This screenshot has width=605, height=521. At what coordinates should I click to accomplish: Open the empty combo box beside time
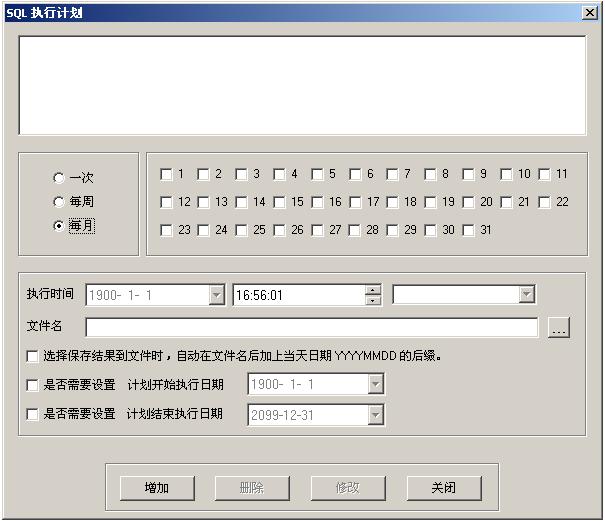click(x=526, y=294)
